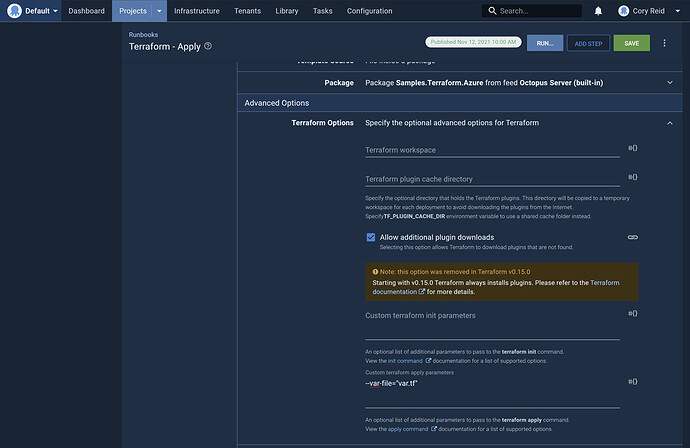The width and height of the screenshot is (690, 448).
Task: Open the Configuration menu
Action: tap(369, 11)
